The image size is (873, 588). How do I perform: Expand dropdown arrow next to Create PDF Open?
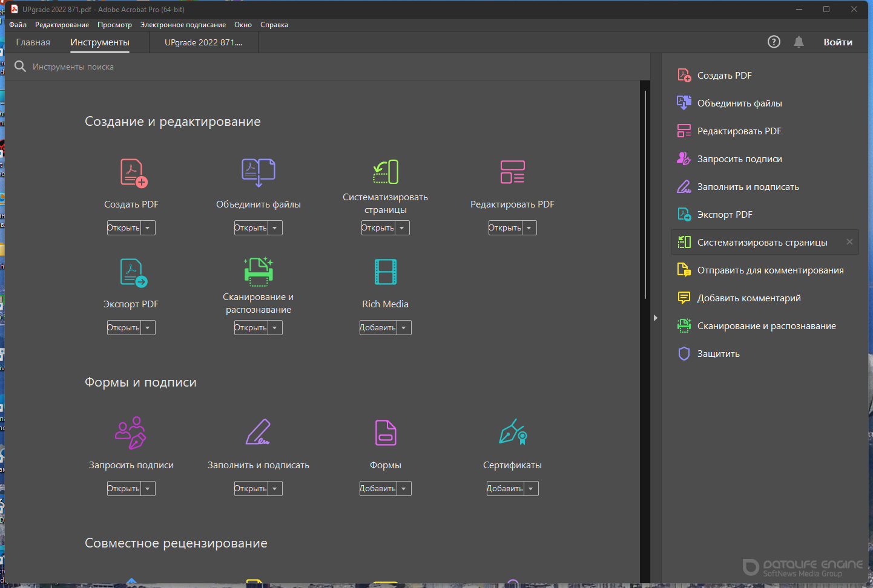coord(148,228)
